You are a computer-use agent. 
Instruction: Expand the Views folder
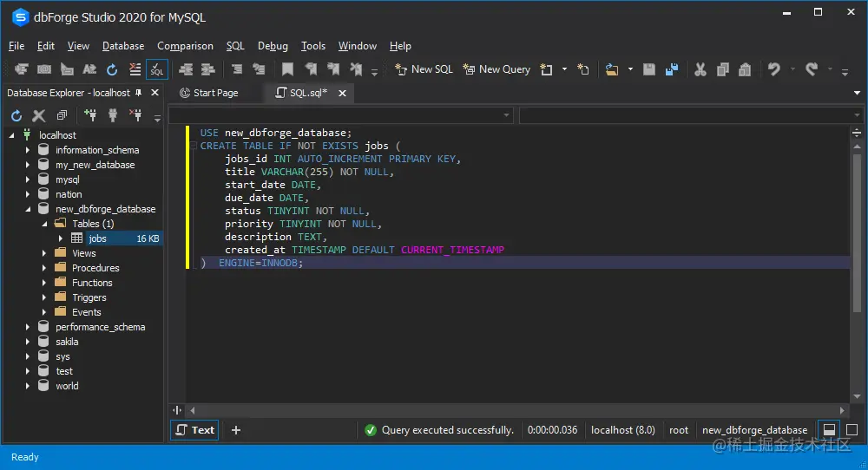(x=44, y=253)
